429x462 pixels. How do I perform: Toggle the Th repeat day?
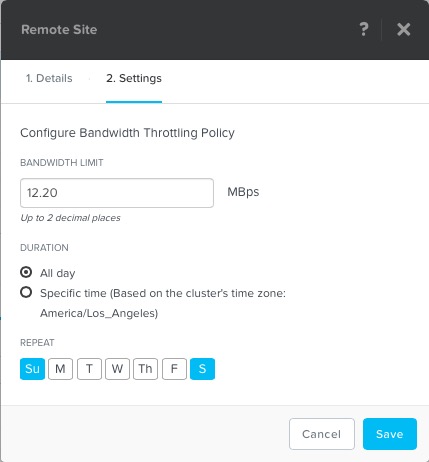(145, 369)
